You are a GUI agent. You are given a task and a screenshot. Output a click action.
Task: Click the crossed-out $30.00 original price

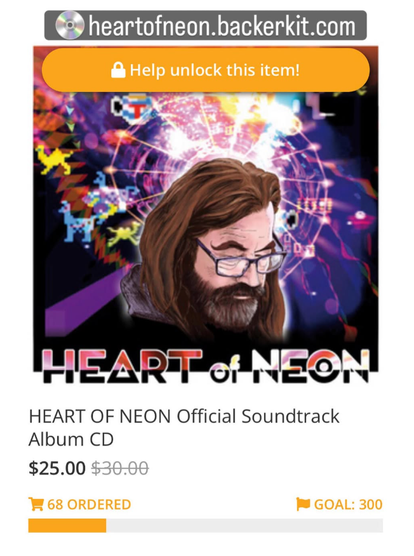(120, 468)
